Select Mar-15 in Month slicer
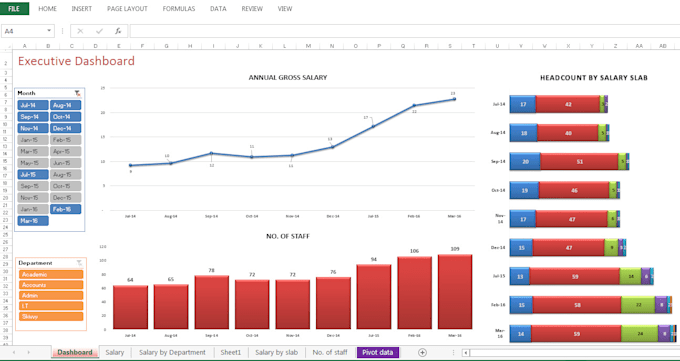The image size is (680, 361). click(x=33, y=151)
